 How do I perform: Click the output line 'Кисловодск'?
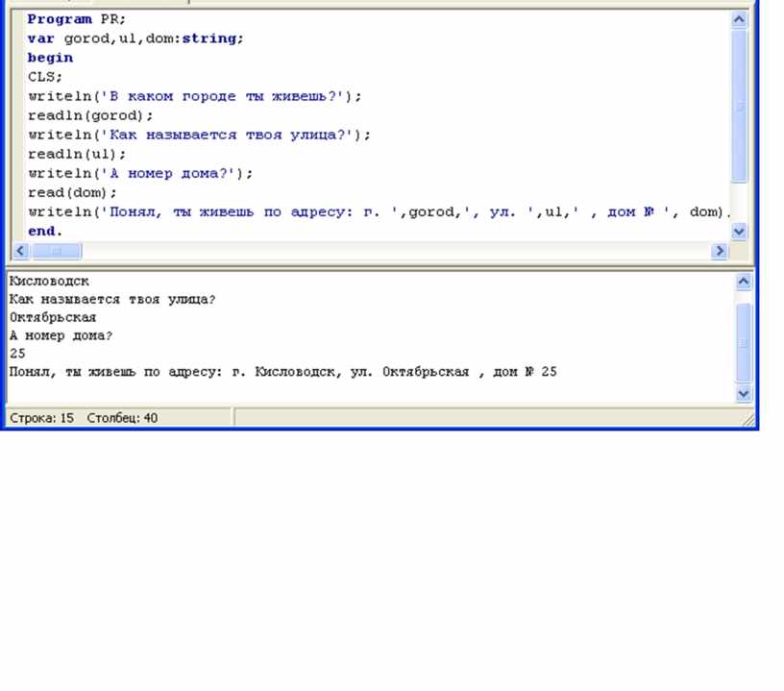(49, 282)
